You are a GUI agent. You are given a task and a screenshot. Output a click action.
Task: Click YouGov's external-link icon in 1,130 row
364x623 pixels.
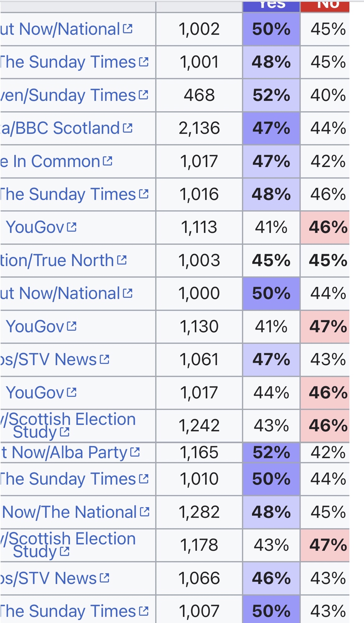(72, 326)
